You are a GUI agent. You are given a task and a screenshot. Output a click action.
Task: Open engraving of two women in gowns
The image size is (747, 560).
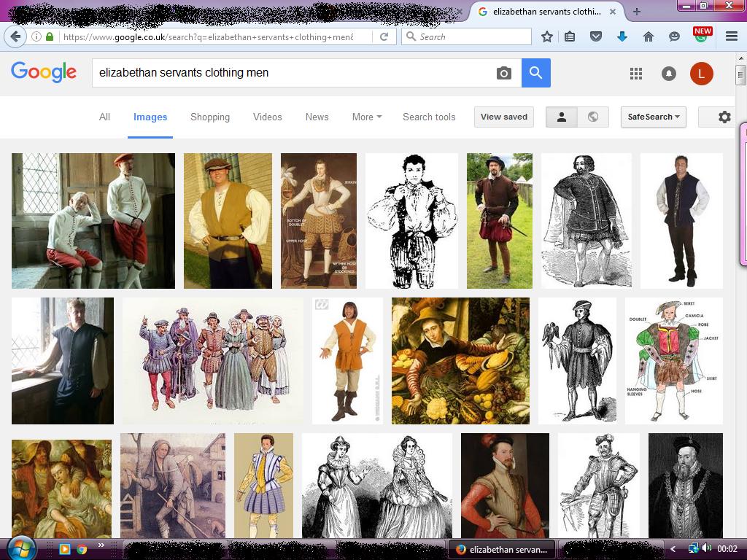pyautogui.click(x=377, y=486)
